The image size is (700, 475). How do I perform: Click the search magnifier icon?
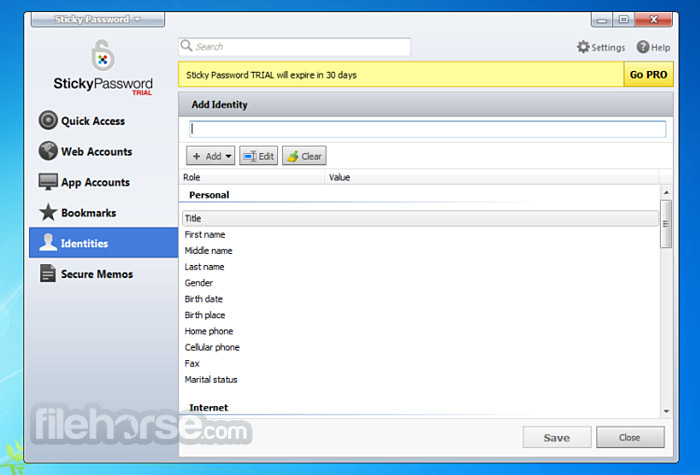tap(186, 46)
